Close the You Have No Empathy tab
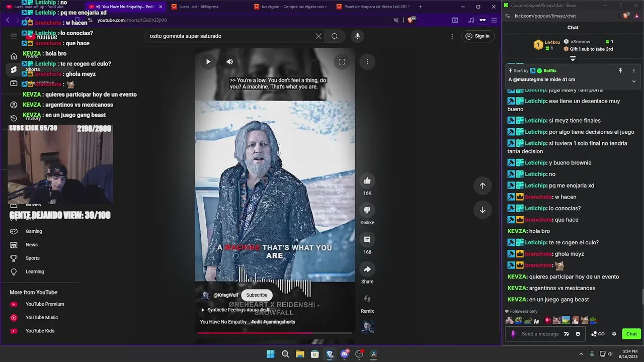Screen dimensions: 644x362 click(160, 7)
